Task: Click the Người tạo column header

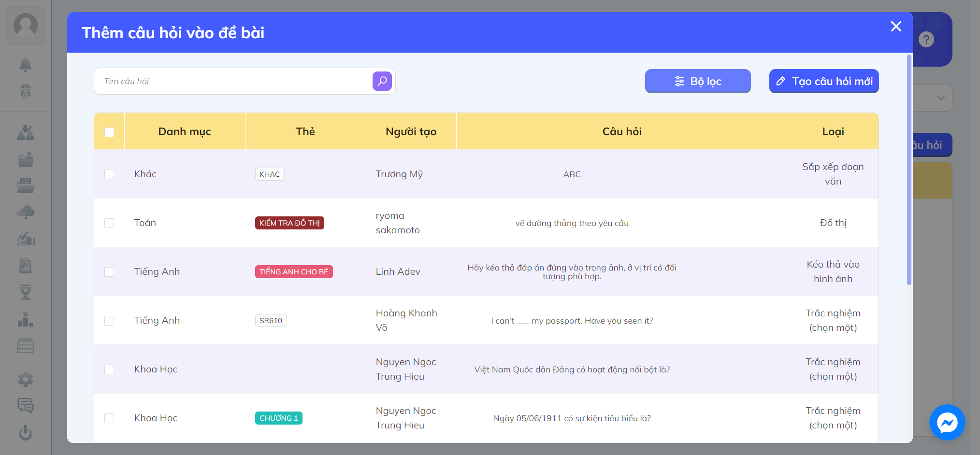Action: point(411,131)
